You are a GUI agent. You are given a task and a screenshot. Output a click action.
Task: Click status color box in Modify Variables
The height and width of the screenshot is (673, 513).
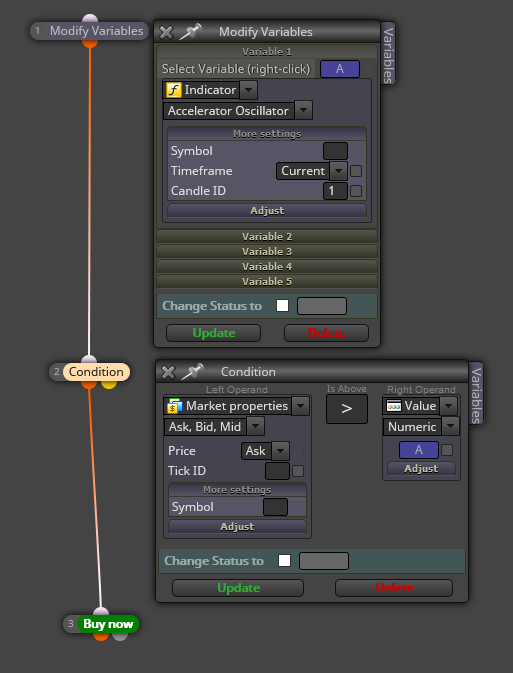pyautogui.click(x=322, y=306)
